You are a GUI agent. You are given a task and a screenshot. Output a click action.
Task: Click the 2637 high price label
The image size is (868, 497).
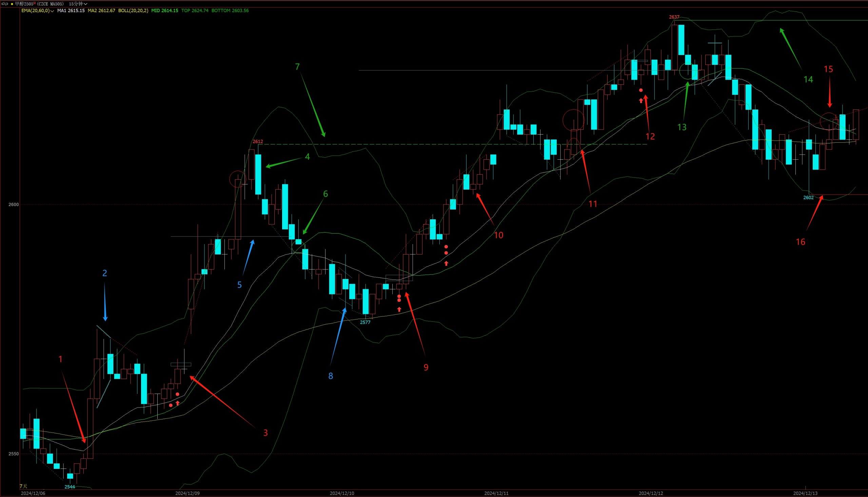[x=674, y=17]
